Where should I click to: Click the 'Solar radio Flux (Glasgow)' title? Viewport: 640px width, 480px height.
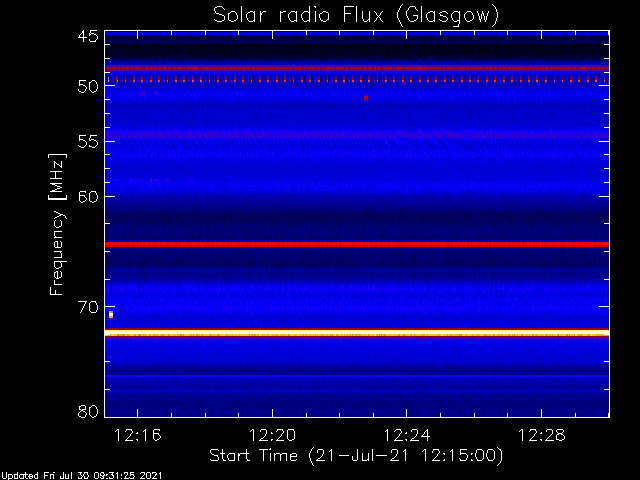coord(356,16)
